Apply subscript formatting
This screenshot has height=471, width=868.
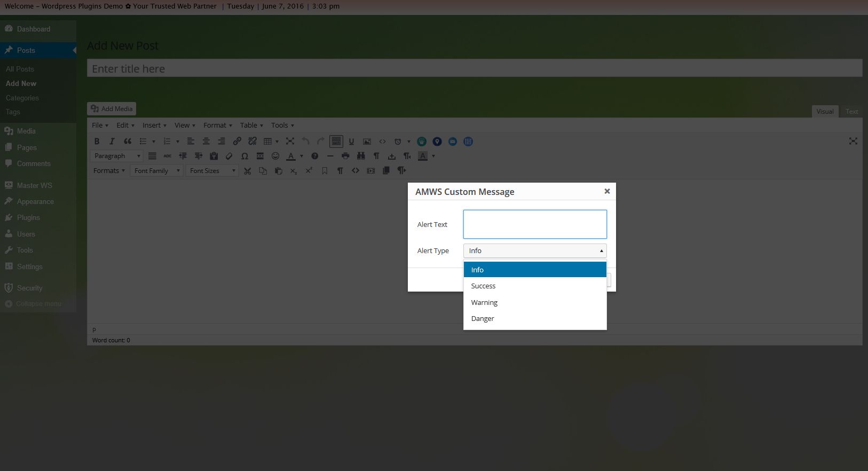(x=294, y=171)
